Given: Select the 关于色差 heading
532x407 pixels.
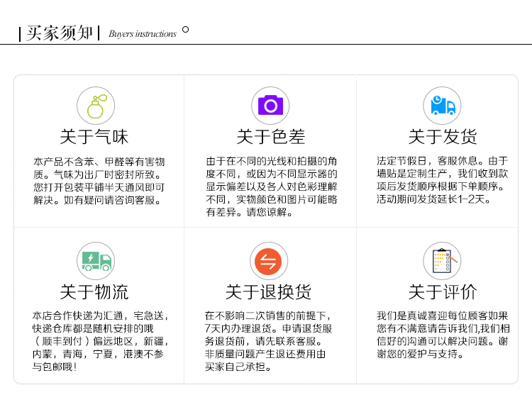Looking at the screenshot, I should 270,137.
